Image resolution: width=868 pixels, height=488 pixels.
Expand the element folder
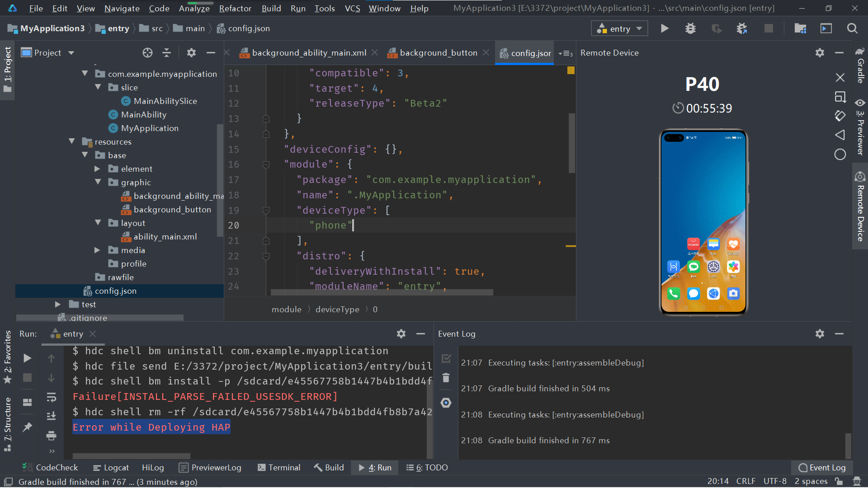point(97,169)
